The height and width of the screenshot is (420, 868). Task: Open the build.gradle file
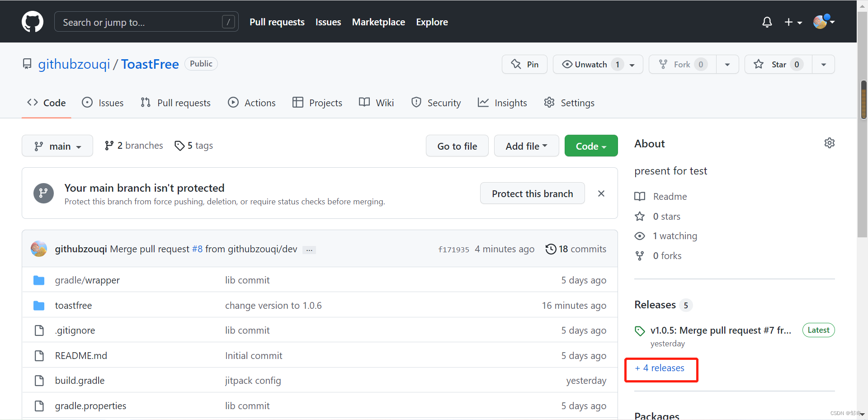tap(80, 381)
